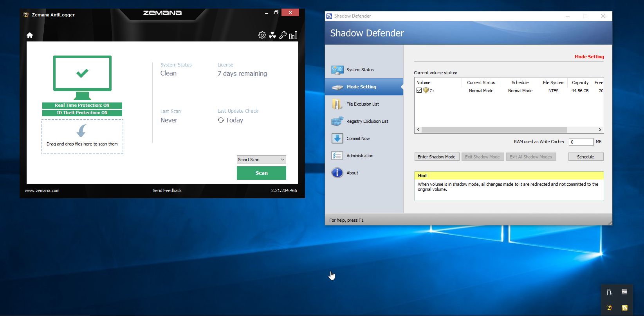
Task: Click the volume list scroll left arrow
Action: point(418,129)
